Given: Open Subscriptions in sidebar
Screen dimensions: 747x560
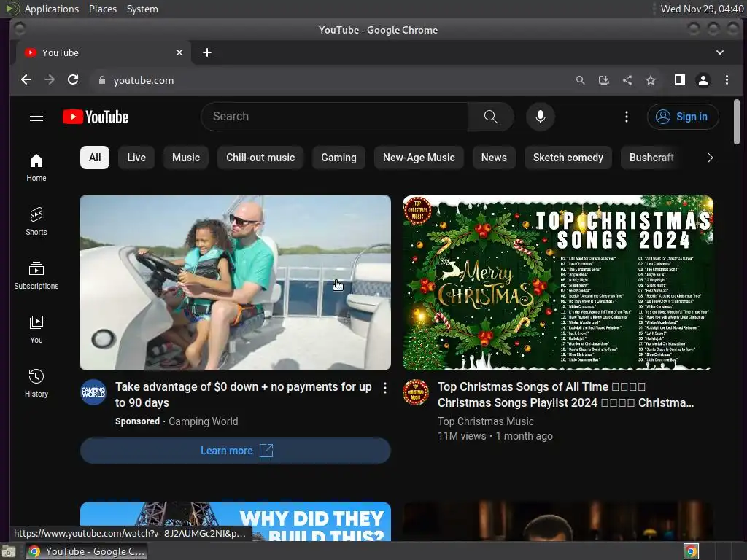Looking at the screenshot, I should (x=36, y=276).
